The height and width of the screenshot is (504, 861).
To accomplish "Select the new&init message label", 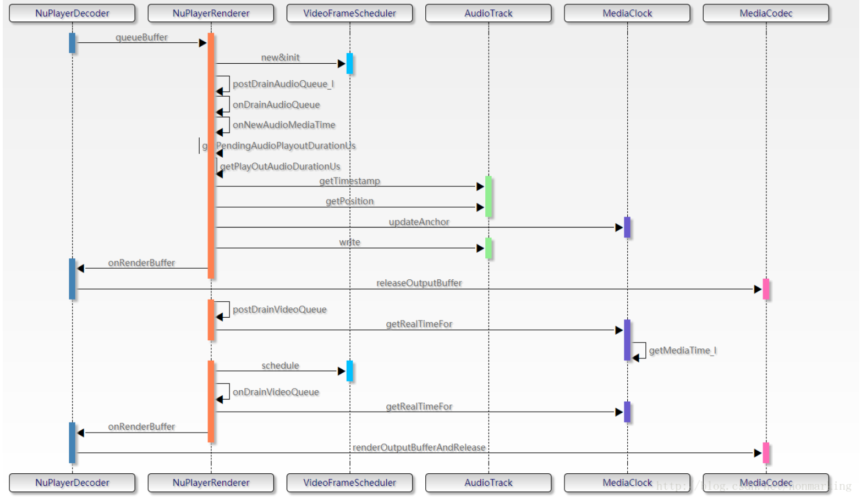I will click(280, 57).
